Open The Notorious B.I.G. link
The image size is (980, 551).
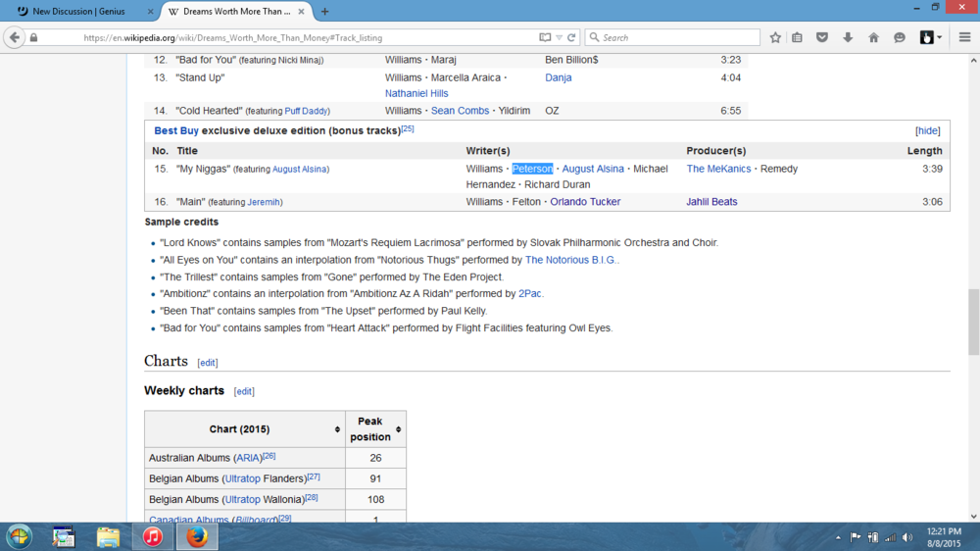570,260
